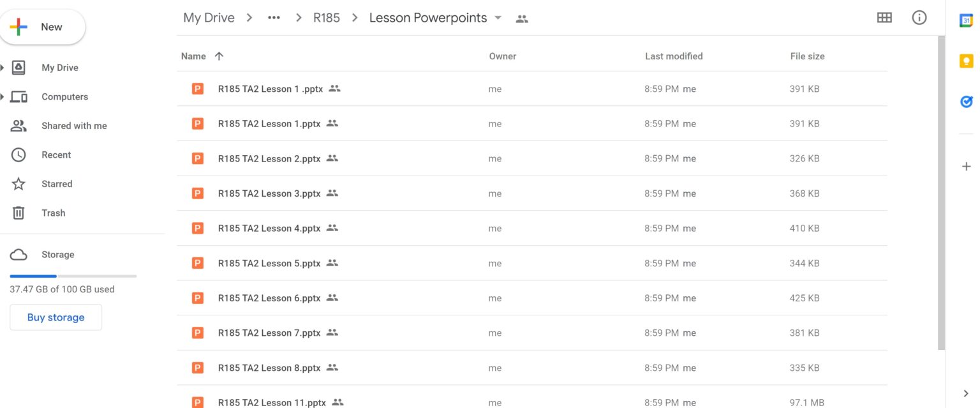
Task: Click the New button to create a file
Action: [43, 27]
